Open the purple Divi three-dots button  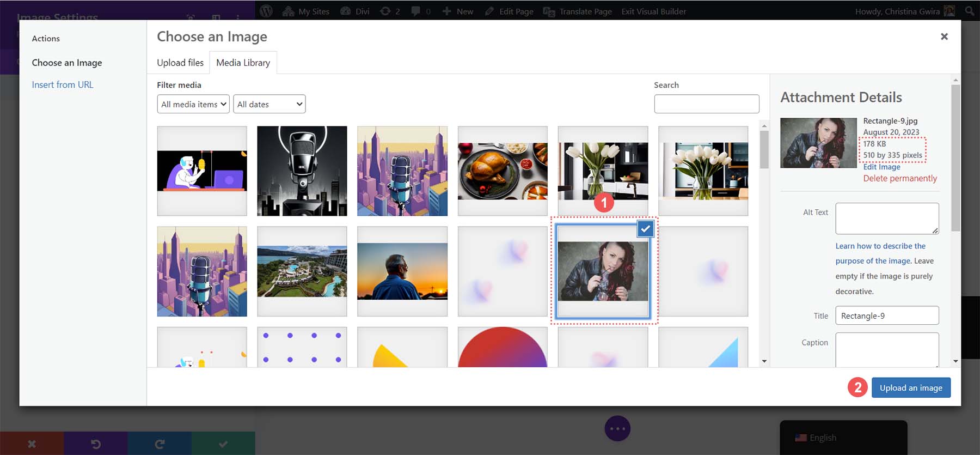[x=617, y=428]
